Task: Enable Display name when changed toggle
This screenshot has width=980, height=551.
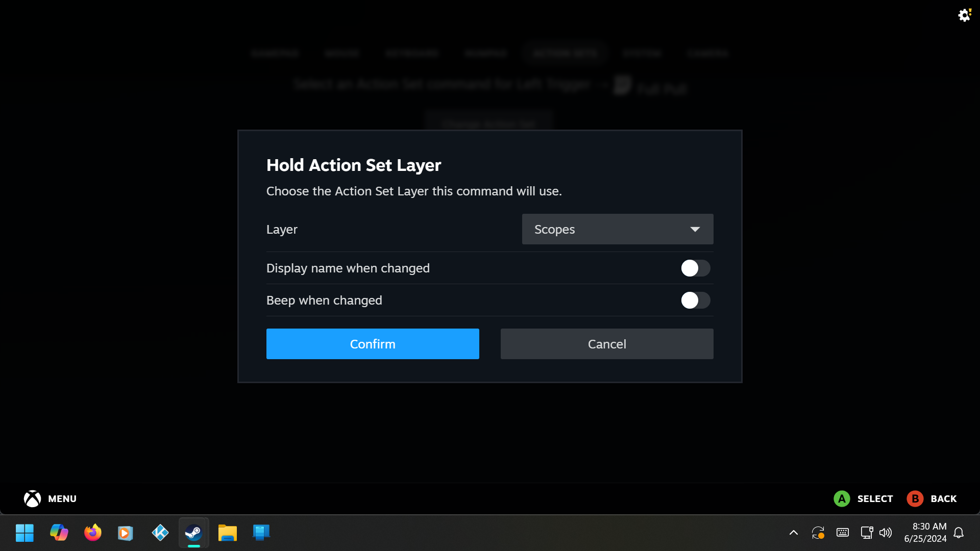Action: tap(695, 268)
